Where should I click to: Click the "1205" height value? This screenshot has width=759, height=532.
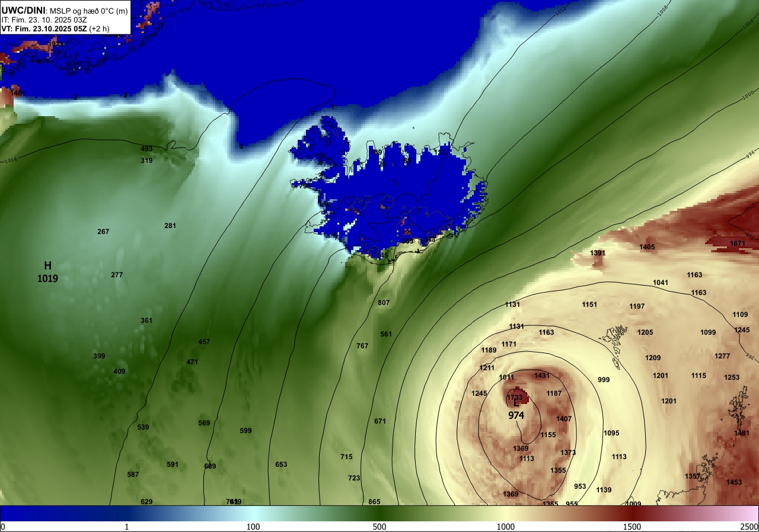click(645, 332)
